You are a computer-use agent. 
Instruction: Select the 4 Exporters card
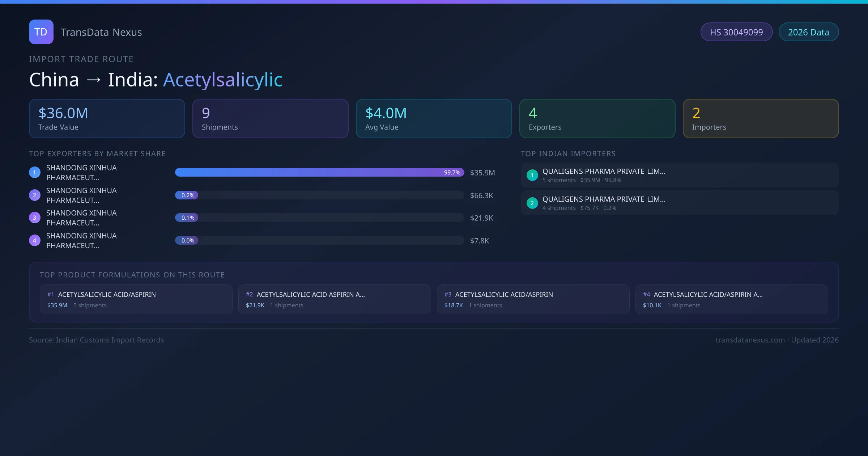(597, 118)
